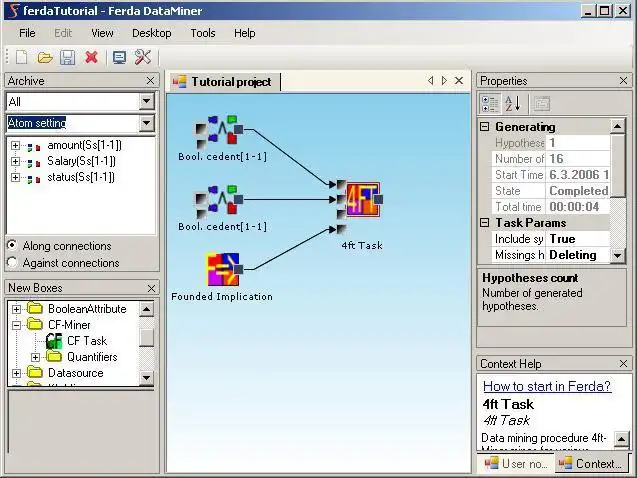
Task: Select the Against connections radio button
Action: (x=13, y=262)
